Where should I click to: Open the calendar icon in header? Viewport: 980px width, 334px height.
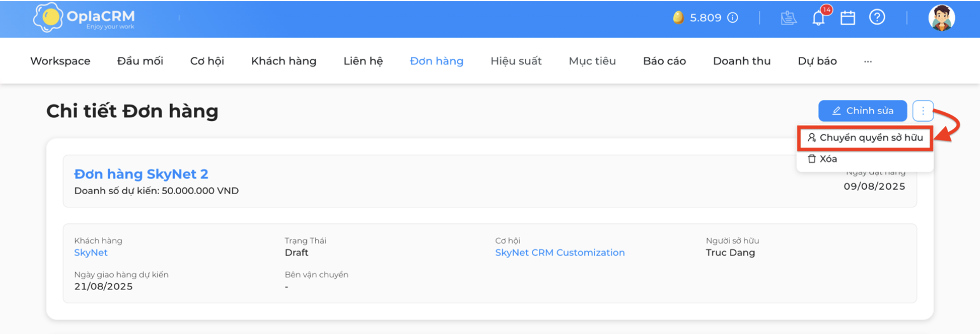[x=848, y=18]
